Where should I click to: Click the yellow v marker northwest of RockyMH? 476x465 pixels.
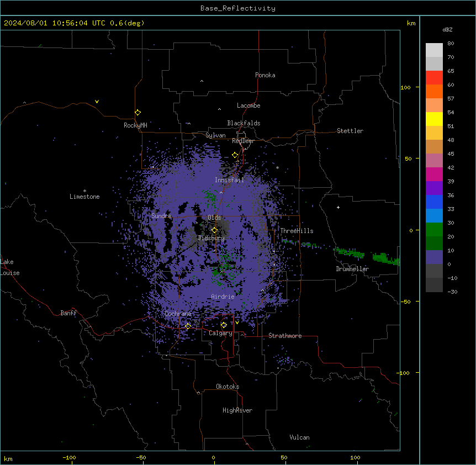click(x=97, y=102)
